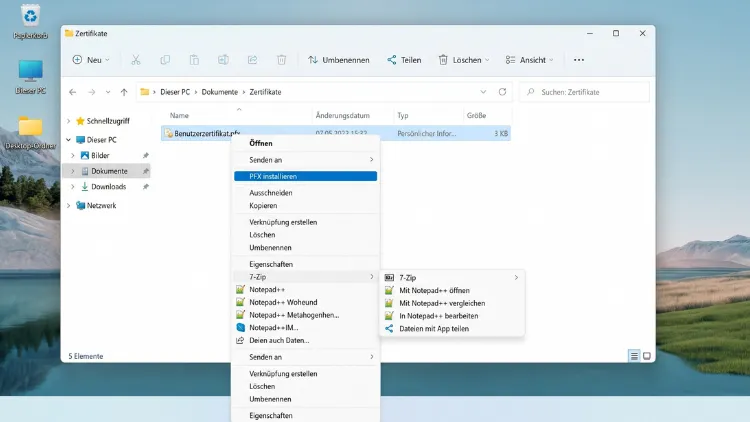Viewport: 750px width, 422px height.
Task: Click the folder icon in address bar
Action: tap(144, 92)
